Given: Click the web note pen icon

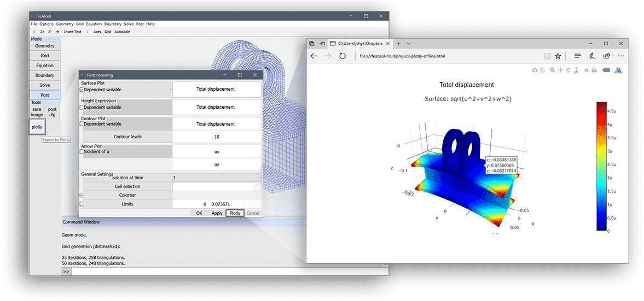Looking at the screenshot, I should coord(592,56).
